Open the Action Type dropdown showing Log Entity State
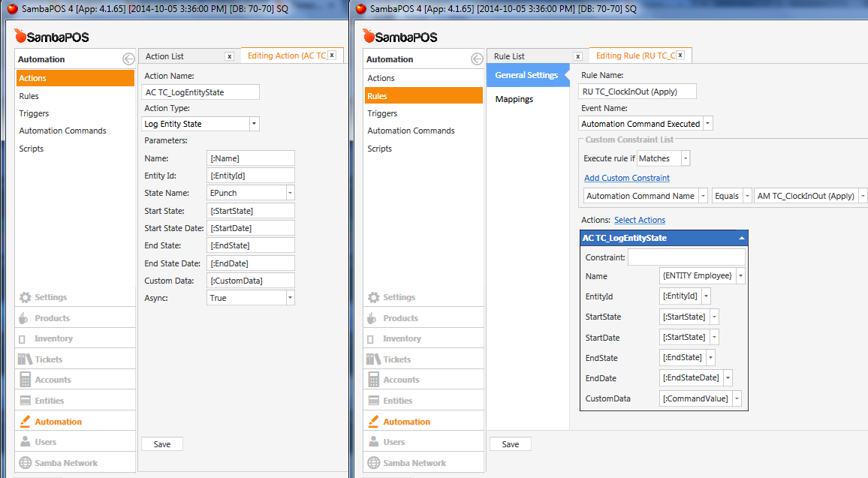The width and height of the screenshot is (868, 478). coord(254,124)
